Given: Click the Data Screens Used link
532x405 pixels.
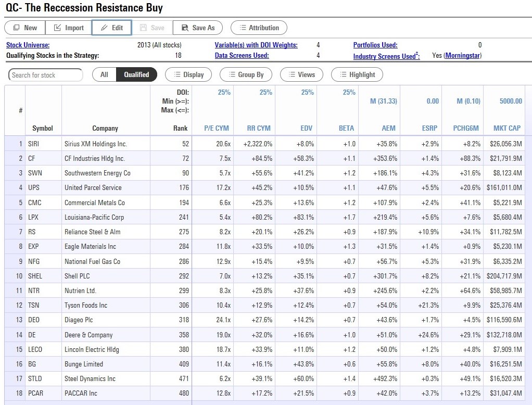Looking at the screenshot, I should pos(242,55).
